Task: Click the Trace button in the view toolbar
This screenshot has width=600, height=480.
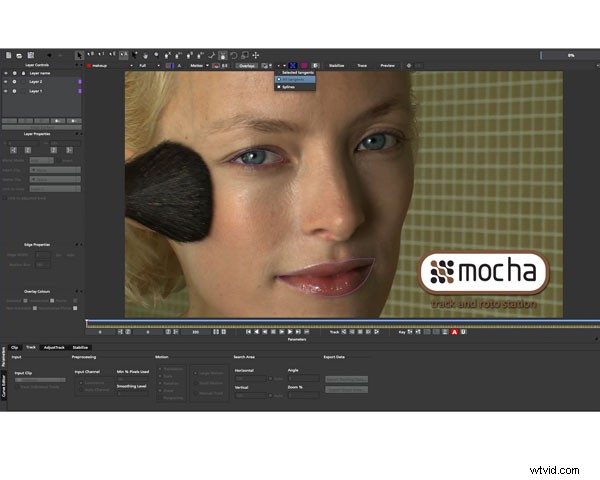Action: 362,66
